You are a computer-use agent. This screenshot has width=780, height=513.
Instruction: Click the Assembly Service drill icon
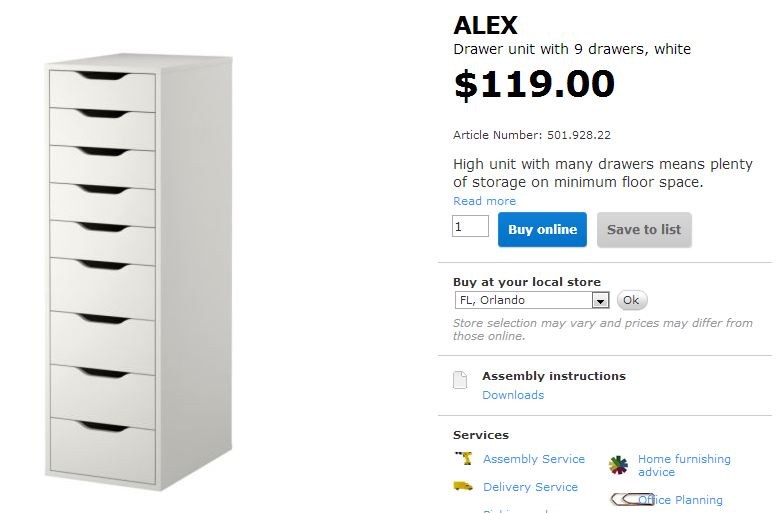[x=463, y=459]
